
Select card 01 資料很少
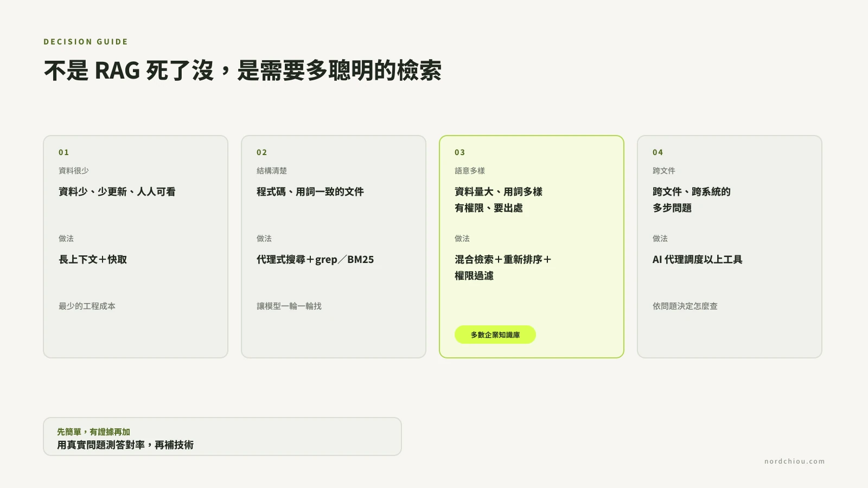(x=136, y=247)
